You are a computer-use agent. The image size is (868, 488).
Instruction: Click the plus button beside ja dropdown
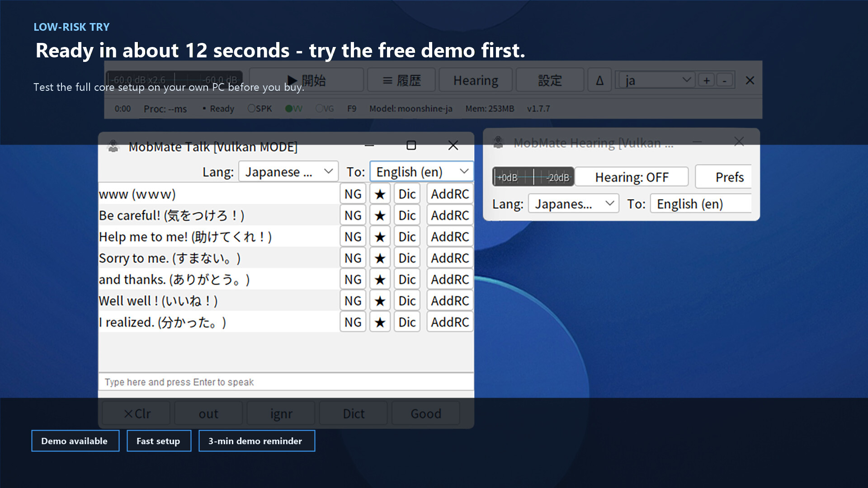(706, 80)
